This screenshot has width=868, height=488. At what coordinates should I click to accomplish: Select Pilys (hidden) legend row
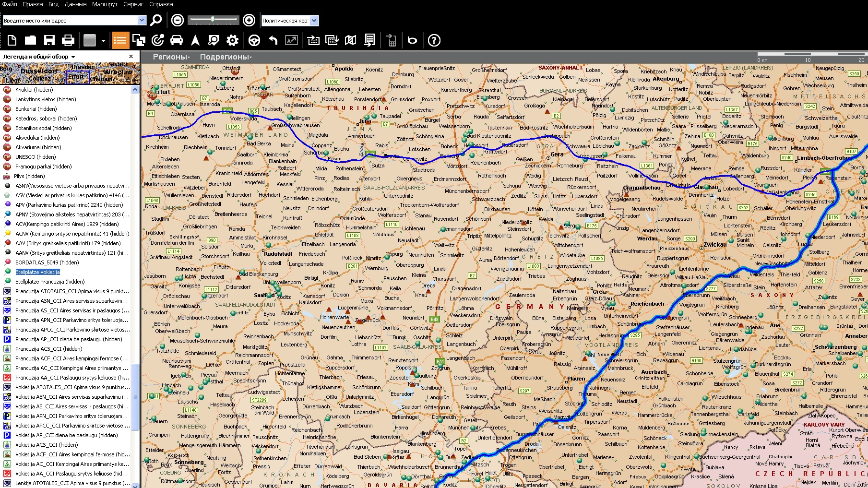pyautogui.click(x=29, y=176)
